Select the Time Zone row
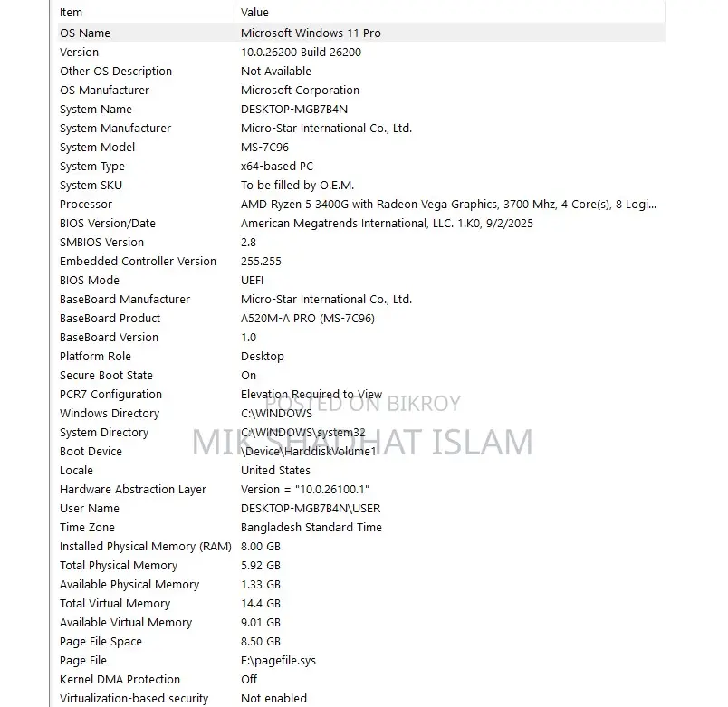728x707 pixels. 361,528
